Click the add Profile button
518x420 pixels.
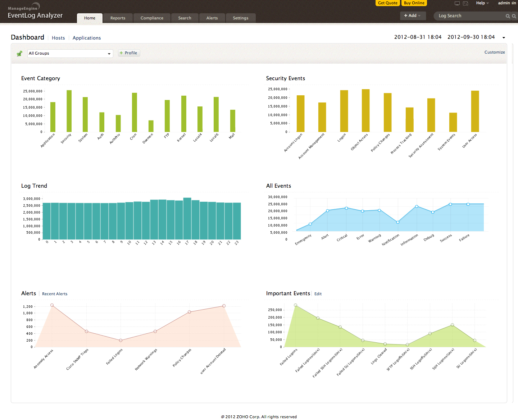click(x=128, y=53)
